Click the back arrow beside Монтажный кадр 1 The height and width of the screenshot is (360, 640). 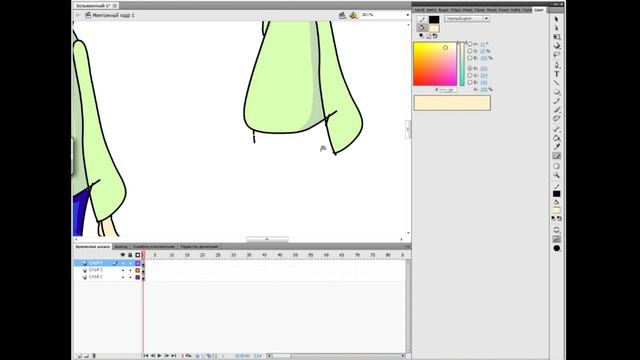pyautogui.click(x=78, y=15)
